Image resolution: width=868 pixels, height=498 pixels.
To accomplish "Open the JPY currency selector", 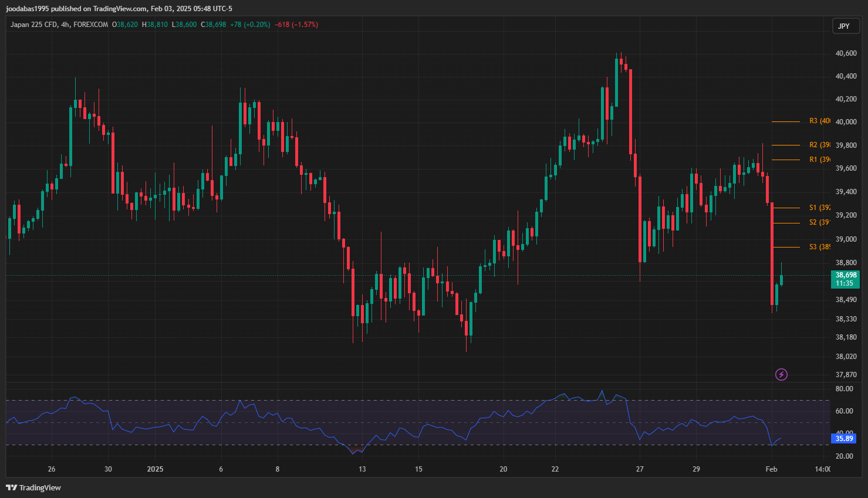I will click(844, 26).
